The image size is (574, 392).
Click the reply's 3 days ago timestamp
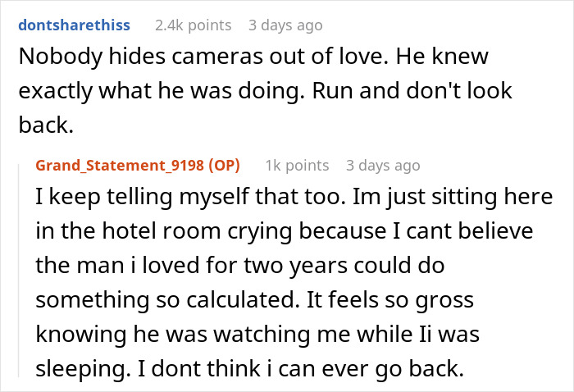pos(383,165)
